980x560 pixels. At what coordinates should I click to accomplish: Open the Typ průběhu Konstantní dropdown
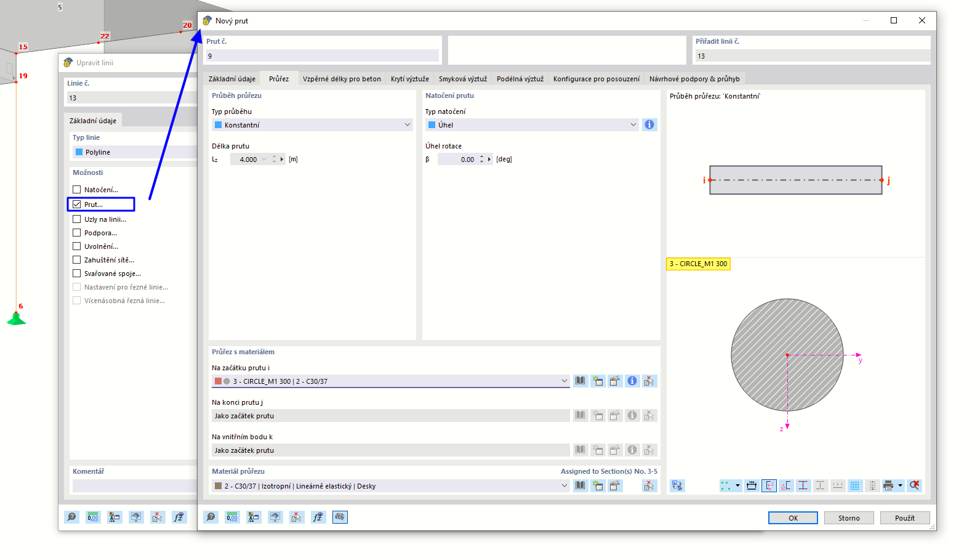tap(312, 125)
